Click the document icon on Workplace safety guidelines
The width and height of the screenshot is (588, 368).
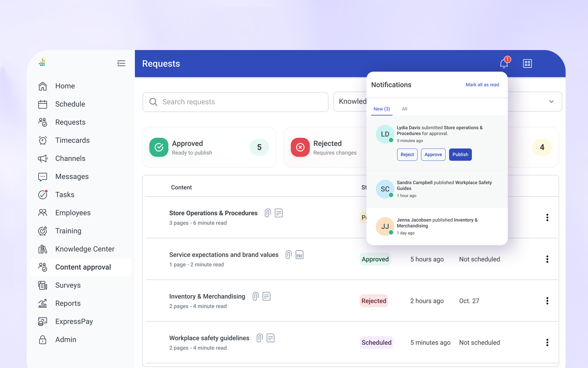[x=270, y=338]
